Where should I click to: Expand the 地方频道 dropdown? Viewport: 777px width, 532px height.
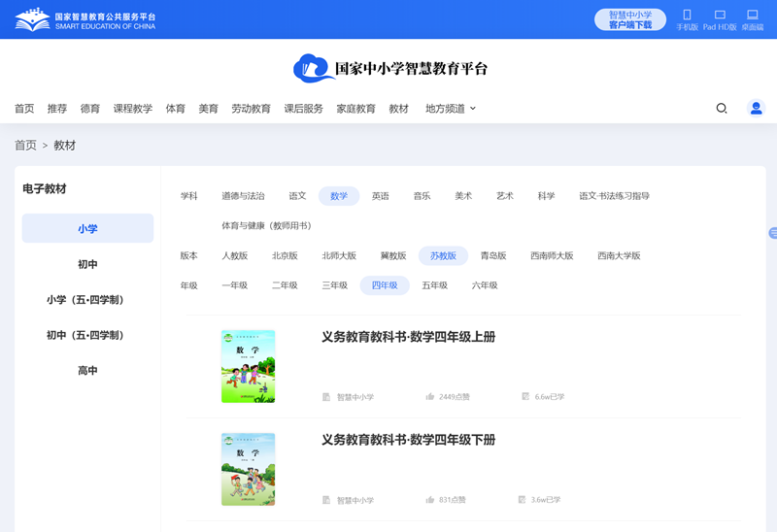(450, 109)
